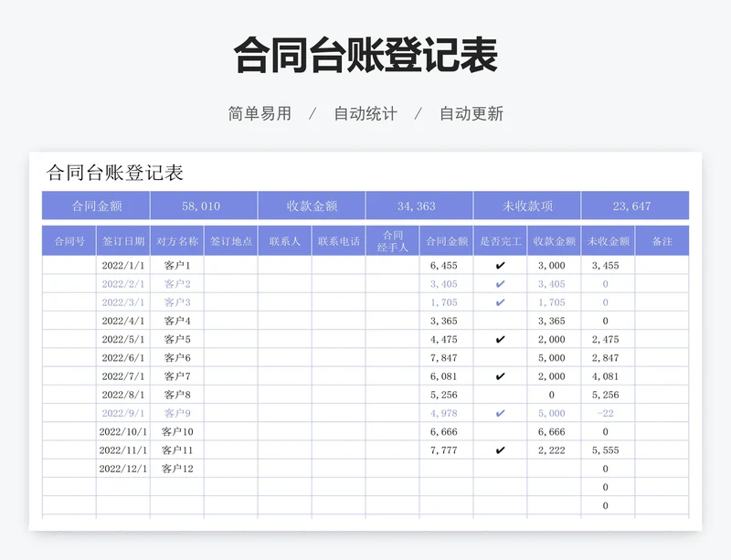Click contract amount 1,705 for 客户3

point(444,302)
